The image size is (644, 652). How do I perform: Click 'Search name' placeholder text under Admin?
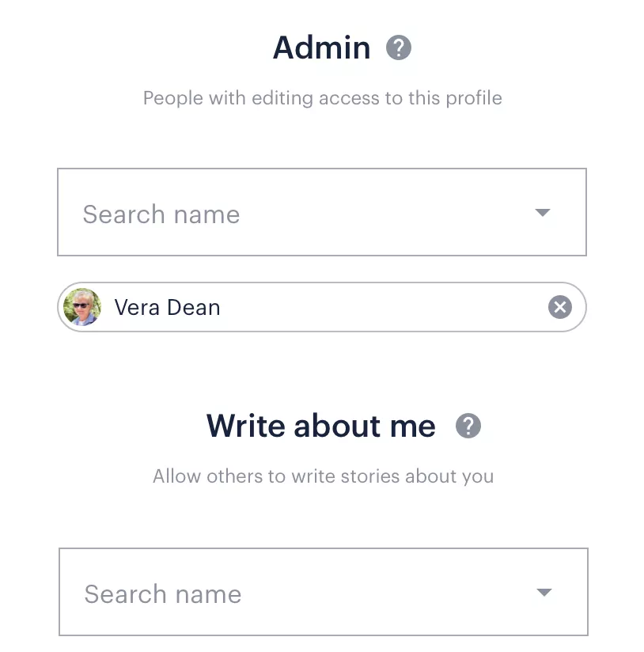161,214
